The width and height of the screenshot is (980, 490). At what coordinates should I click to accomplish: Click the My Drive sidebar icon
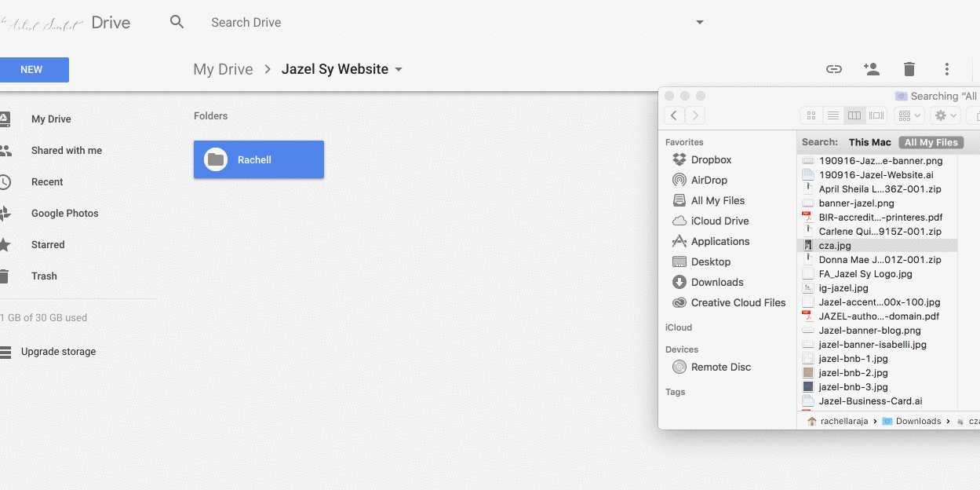coord(4,119)
